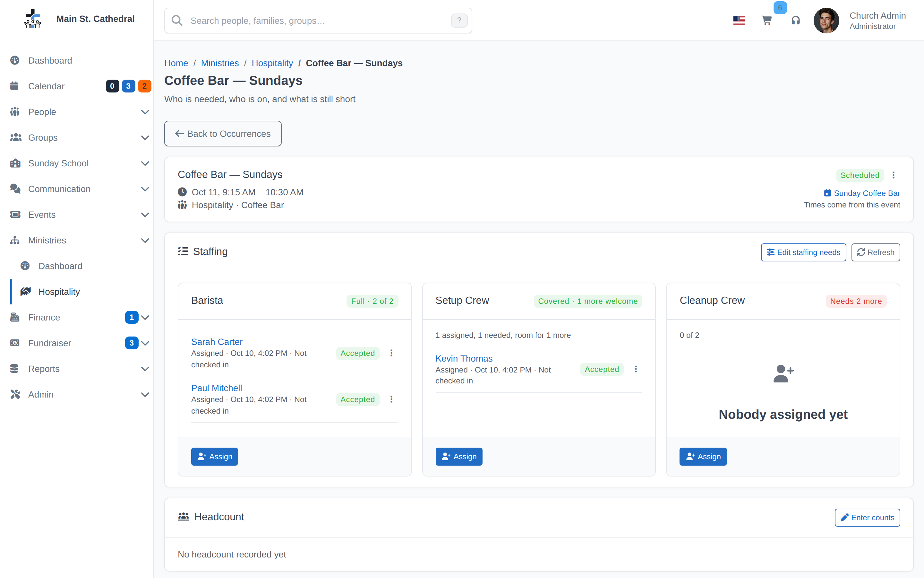Click Back to Occurrences button
Screen dimensions: 924x578
tap(223, 133)
